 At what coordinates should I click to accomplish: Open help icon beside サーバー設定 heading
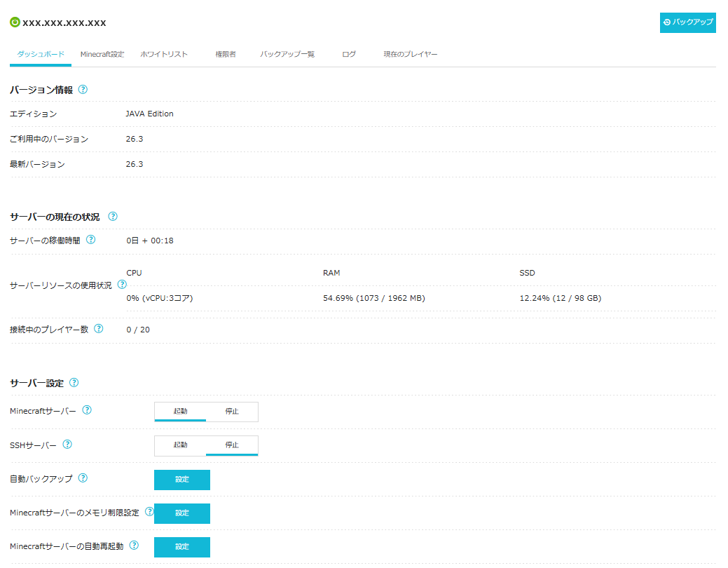[74, 382]
